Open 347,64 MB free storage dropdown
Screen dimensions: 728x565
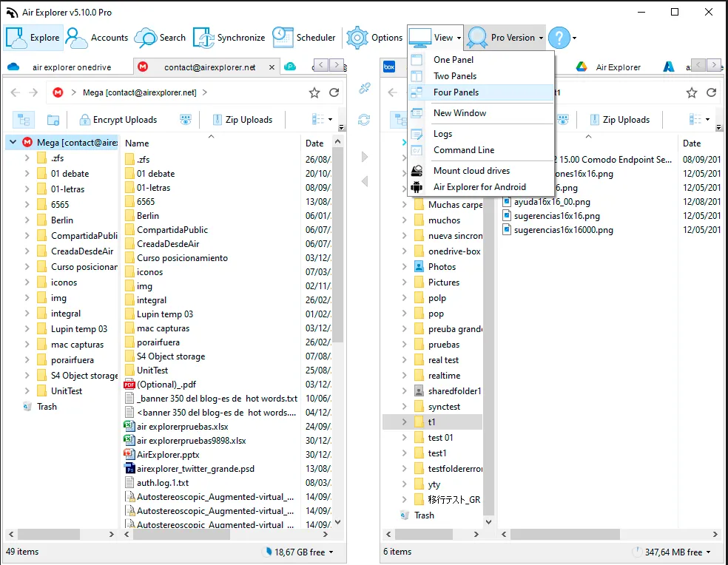673,552
